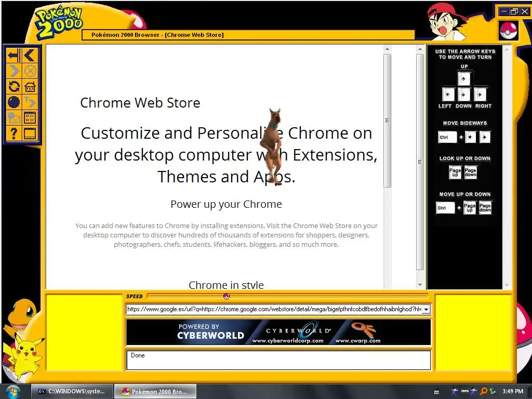Click the outer browser scrollbar down arrow
The width and height of the screenshot is (532, 399).
(420, 285)
